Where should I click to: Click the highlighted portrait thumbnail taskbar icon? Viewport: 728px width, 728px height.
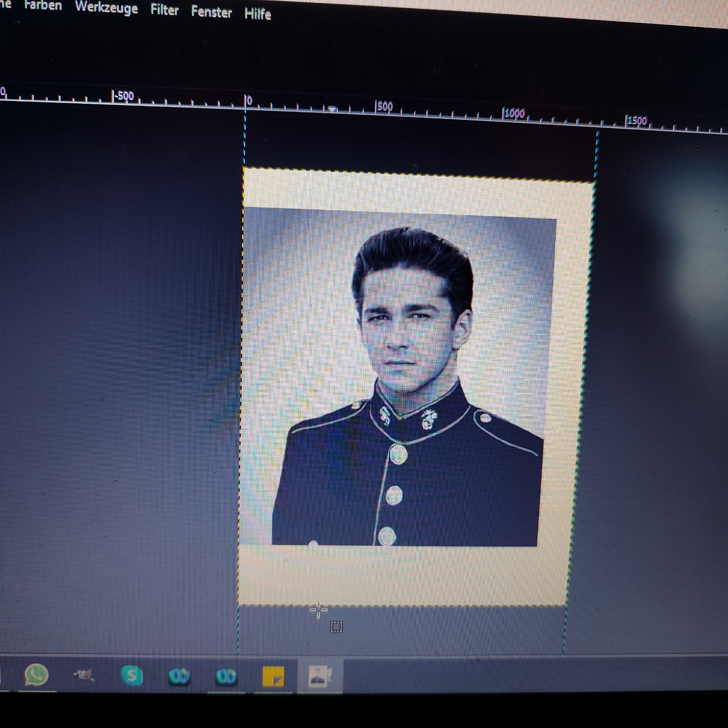(319, 676)
